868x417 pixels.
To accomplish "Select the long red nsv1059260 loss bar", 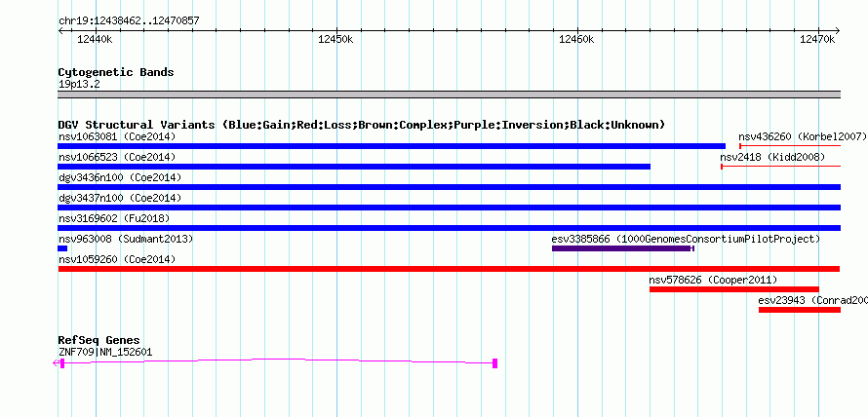I will point(449,269).
